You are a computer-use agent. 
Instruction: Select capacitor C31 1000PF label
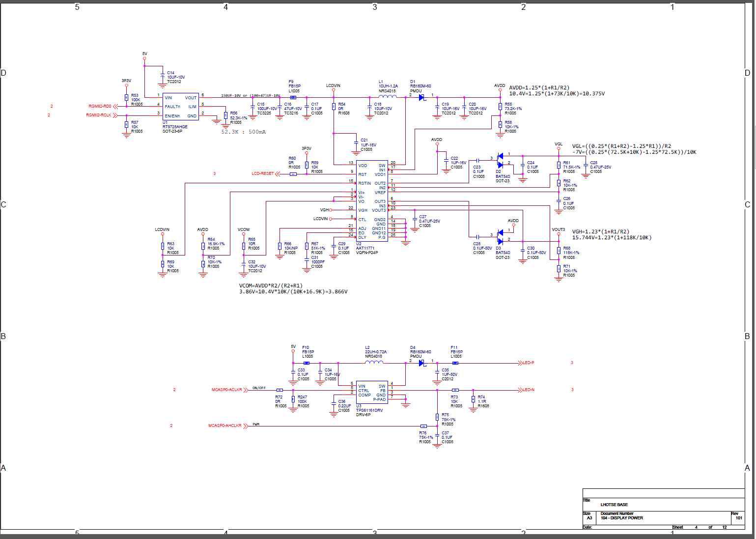click(318, 262)
